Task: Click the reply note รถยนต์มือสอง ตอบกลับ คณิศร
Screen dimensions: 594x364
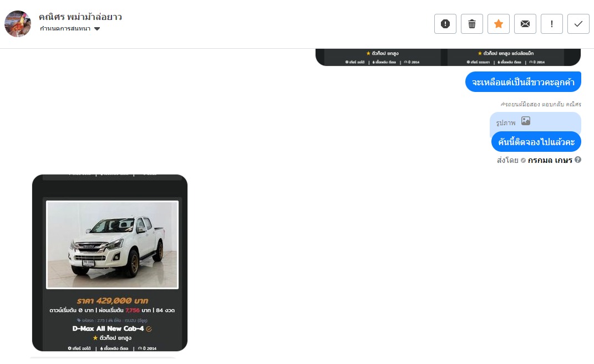Action: [541, 104]
